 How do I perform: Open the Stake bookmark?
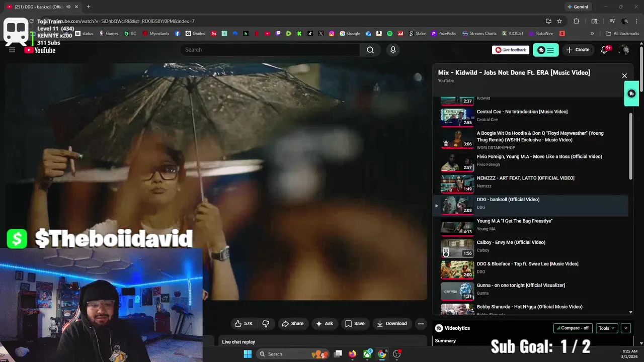tap(417, 34)
